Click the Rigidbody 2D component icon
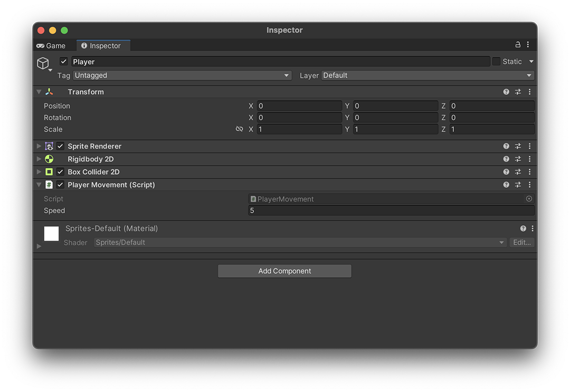 pos(49,159)
